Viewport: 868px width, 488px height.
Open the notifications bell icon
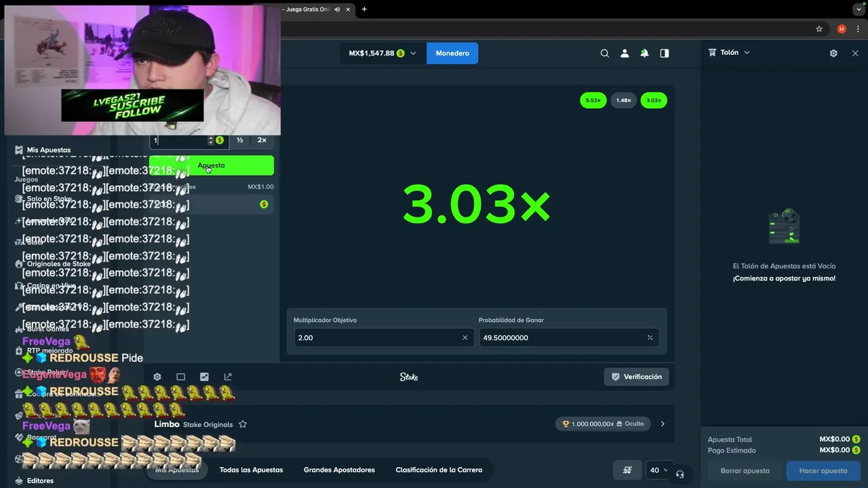[x=644, y=53]
